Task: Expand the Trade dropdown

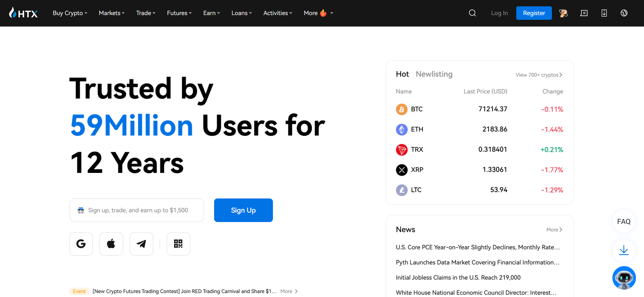Action: pos(146,13)
